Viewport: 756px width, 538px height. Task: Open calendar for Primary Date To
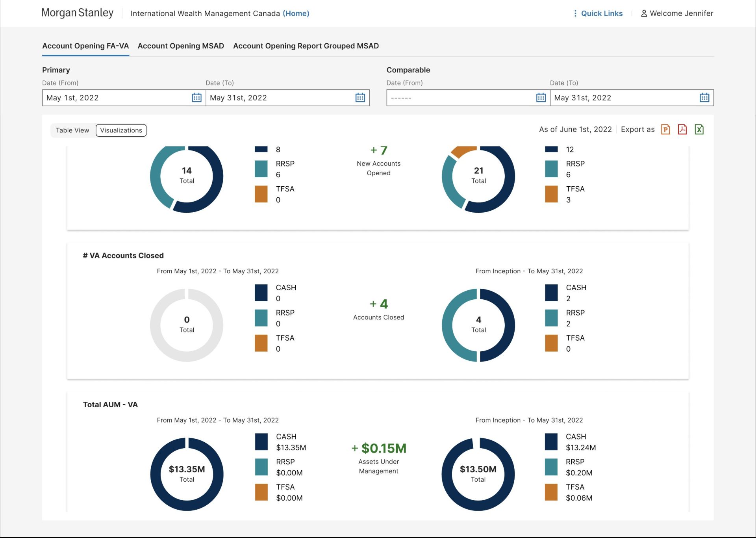click(x=360, y=98)
